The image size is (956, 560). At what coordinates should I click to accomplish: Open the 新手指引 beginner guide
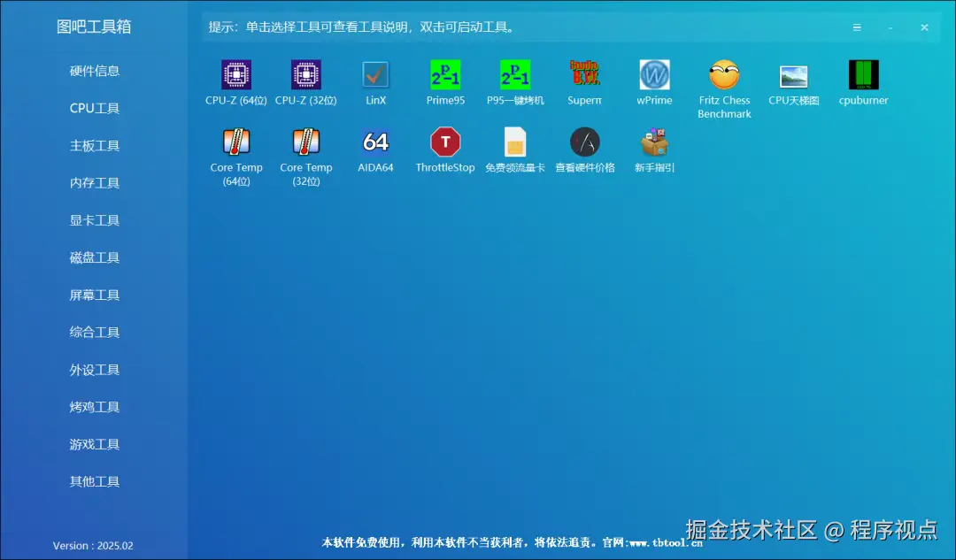click(x=654, y=152)
